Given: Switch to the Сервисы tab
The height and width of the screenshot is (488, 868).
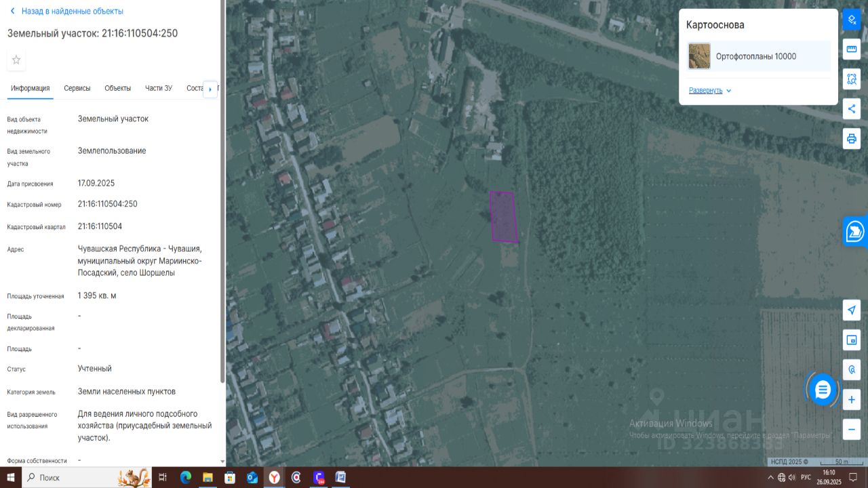Looking at the screenshot, I should [x=77, y=88].
